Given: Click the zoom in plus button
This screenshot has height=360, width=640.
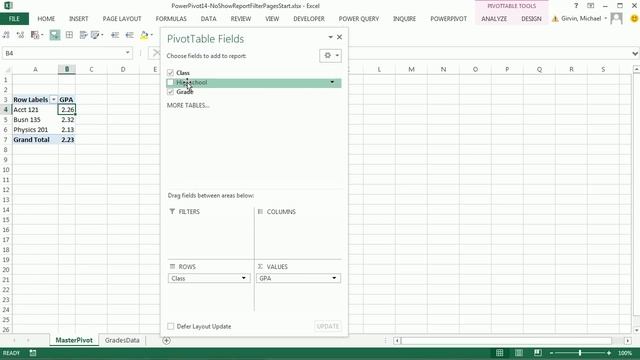Looking at the screenshot, I should (x=609, y=353).
